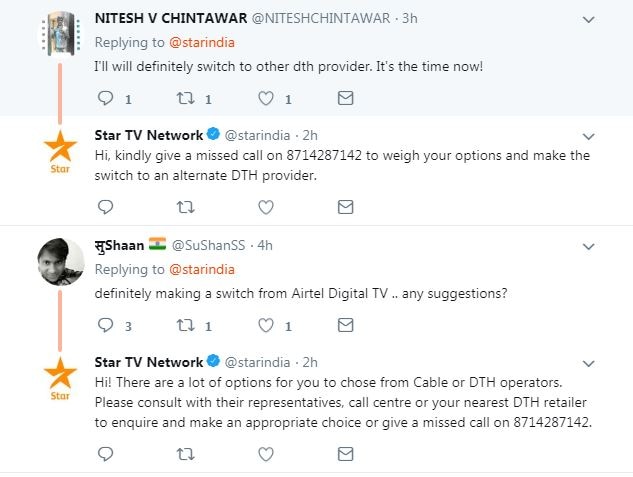Send Nitesh's tweet via direct message

tap(345, 99)
